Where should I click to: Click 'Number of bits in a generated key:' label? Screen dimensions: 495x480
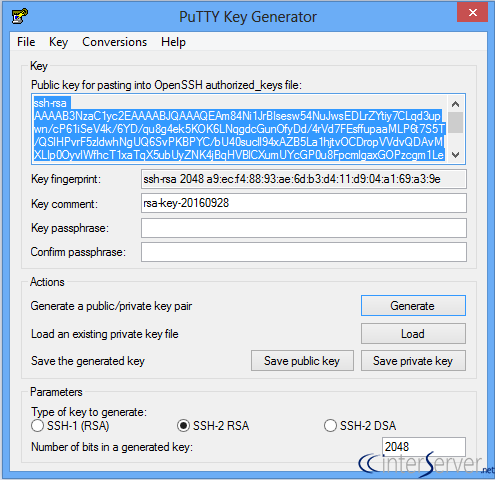pos(112,447)
